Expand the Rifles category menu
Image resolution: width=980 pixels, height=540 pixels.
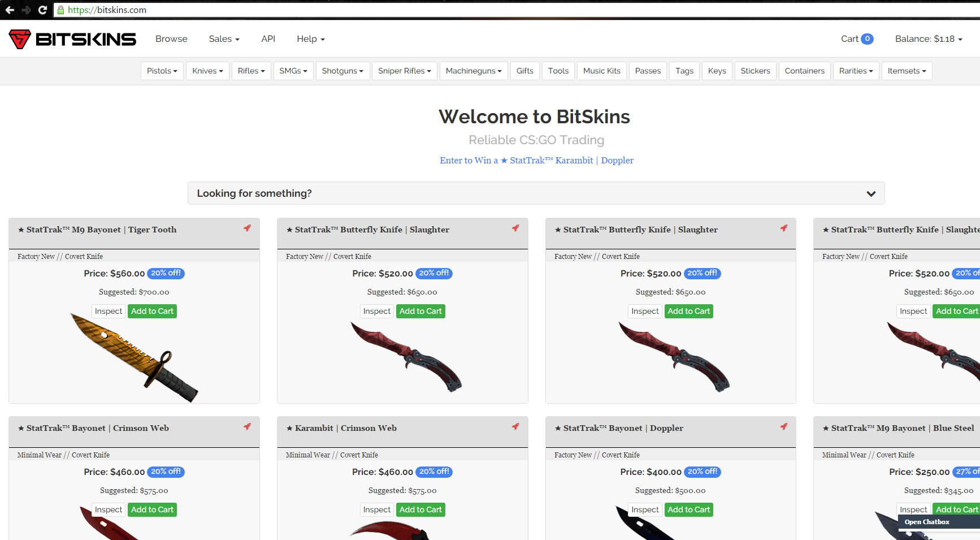(251, 71)
